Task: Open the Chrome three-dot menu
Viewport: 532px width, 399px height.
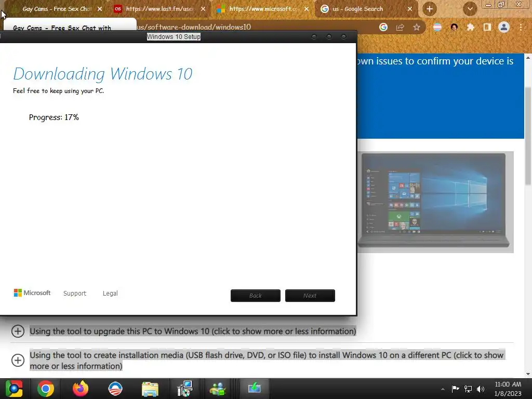Action: 521,27
